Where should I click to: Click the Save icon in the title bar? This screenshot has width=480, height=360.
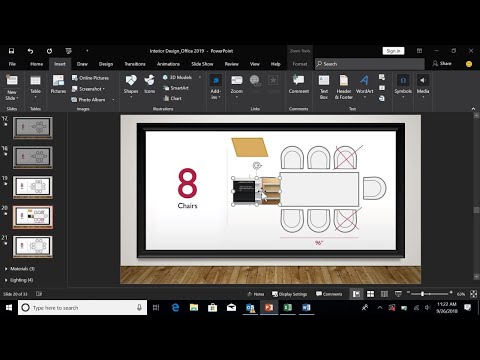coord(11,51)
